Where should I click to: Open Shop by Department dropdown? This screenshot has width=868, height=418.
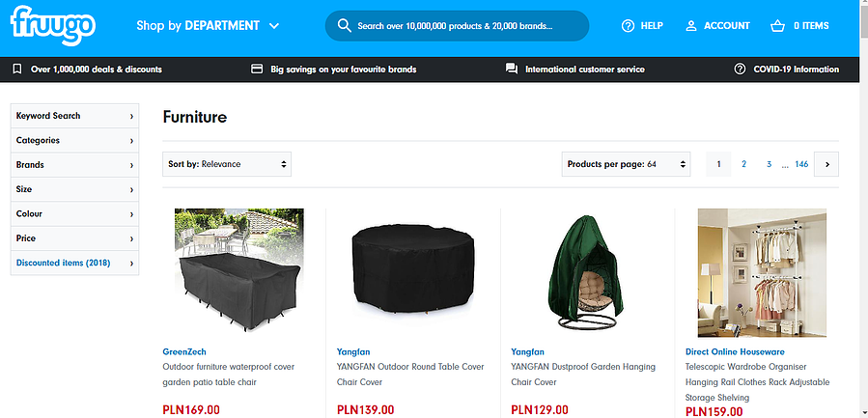pos(208,26)
